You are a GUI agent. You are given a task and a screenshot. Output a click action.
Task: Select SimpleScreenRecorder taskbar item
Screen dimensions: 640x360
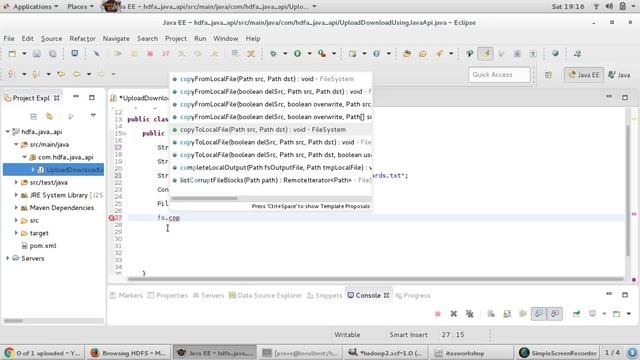tap(558, 353)
